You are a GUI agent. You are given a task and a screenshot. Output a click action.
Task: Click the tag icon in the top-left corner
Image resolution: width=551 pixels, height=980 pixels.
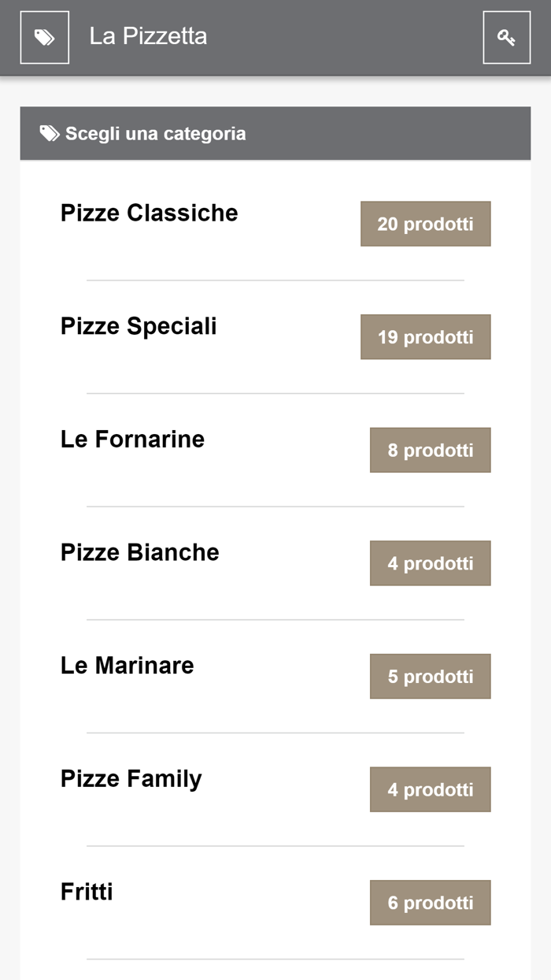pos(44,36)
